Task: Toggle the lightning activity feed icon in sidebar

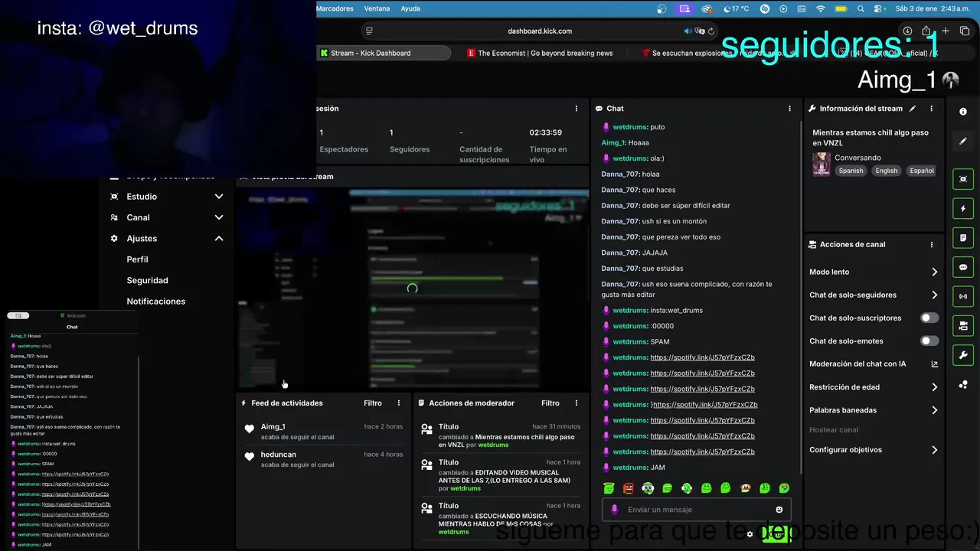Action: point(963,208)
